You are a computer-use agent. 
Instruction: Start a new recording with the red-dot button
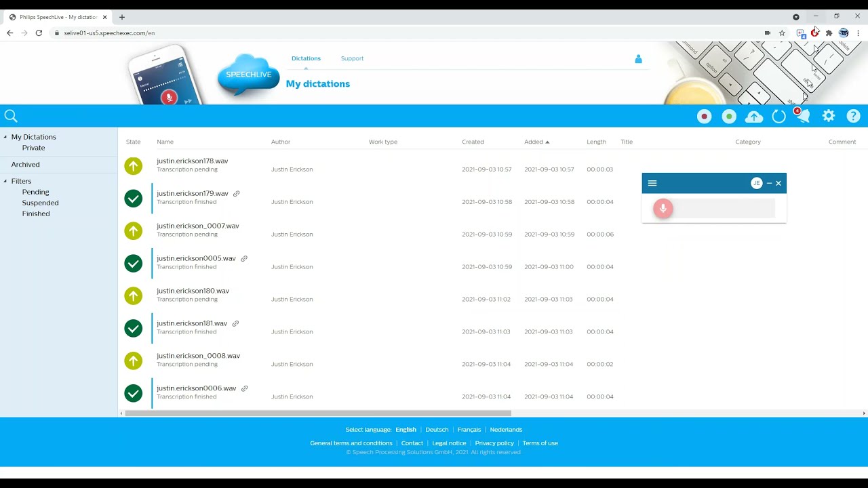[705, 117]
